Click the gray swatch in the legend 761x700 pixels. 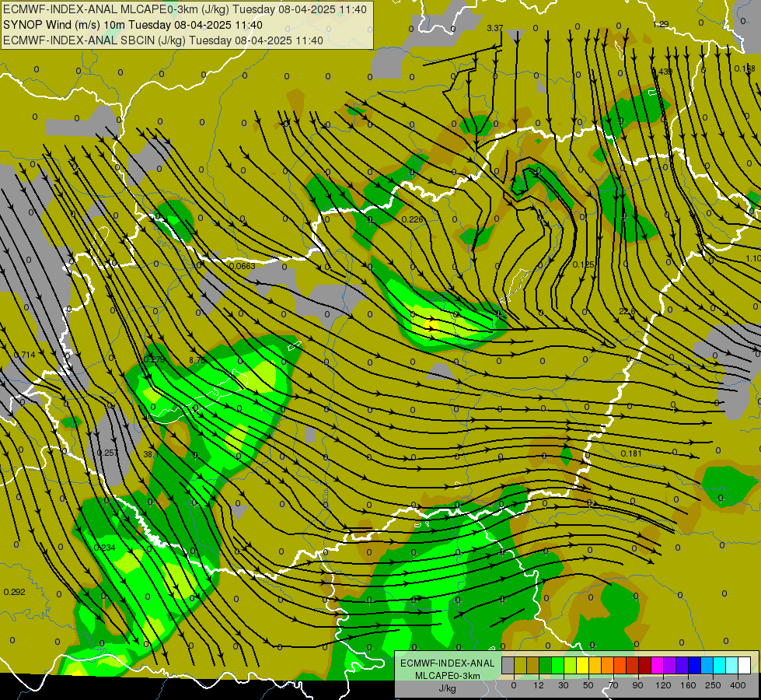pyautogui.click(x=508, y=665)
